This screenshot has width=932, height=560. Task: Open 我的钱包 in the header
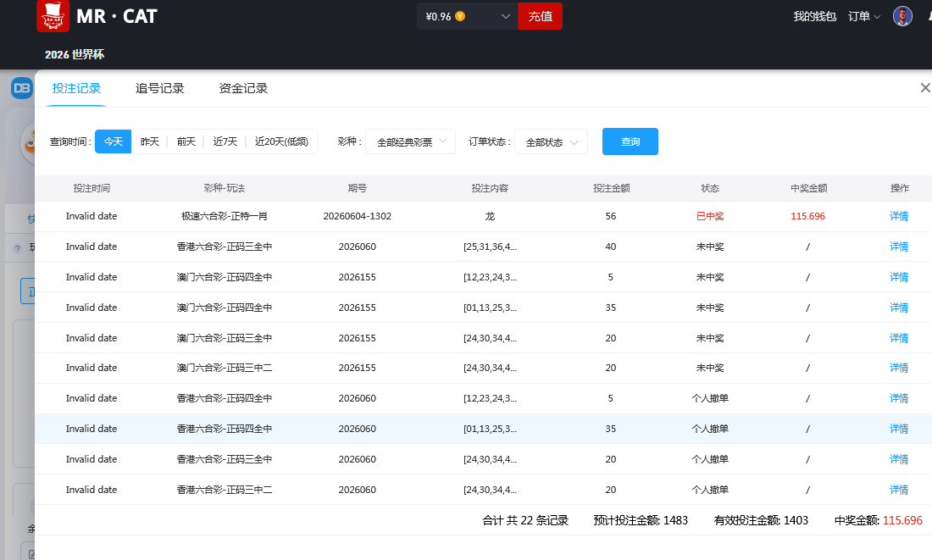[814, 17]
